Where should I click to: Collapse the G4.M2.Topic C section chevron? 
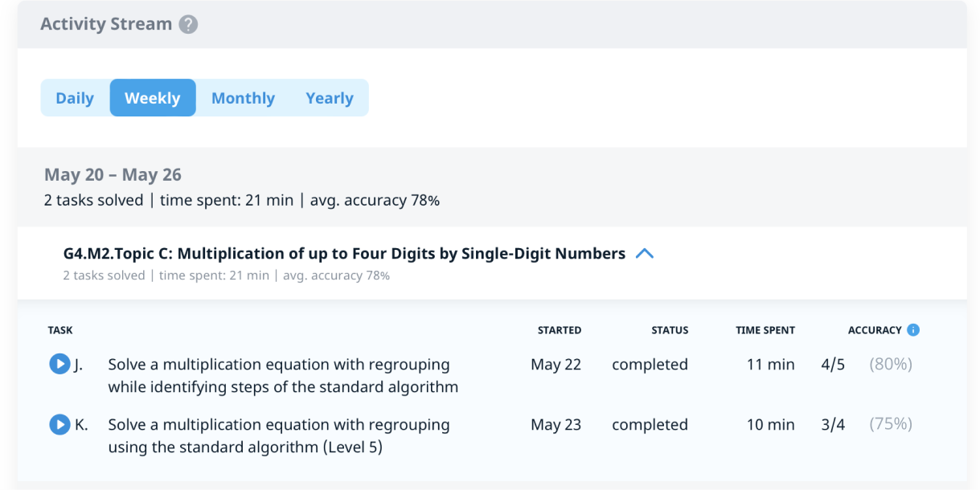645,254
